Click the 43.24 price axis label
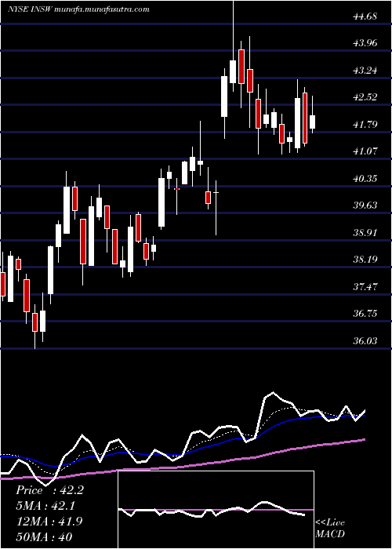The height and width of the screenshot is (549, 392). [x=365, y=71]
